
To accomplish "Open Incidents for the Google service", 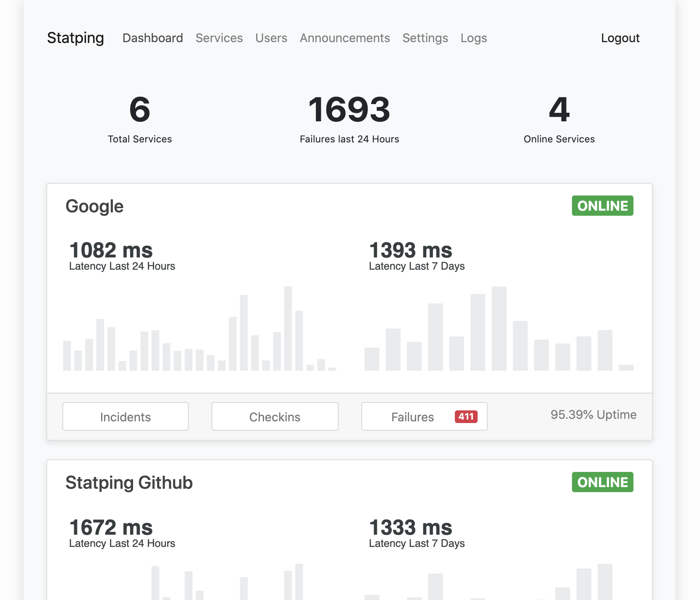I will pos(125,416).
